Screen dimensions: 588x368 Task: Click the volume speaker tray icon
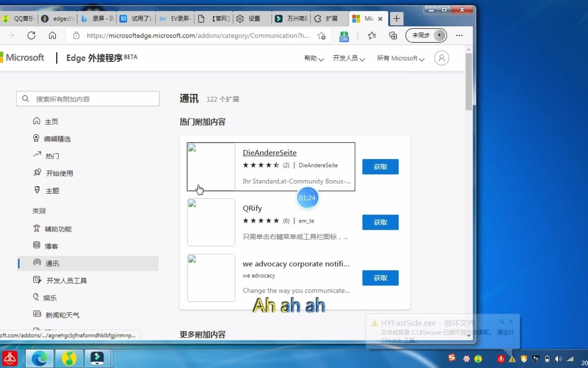pos(558,359)
